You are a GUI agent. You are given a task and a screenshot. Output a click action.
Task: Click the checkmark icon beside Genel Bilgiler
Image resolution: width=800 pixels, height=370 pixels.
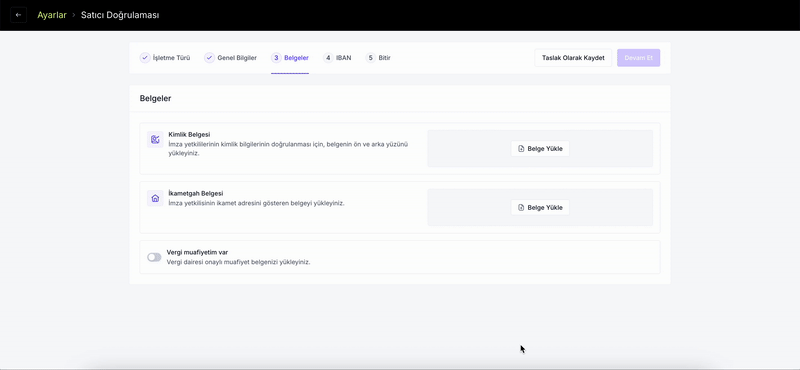click(209, 58)
